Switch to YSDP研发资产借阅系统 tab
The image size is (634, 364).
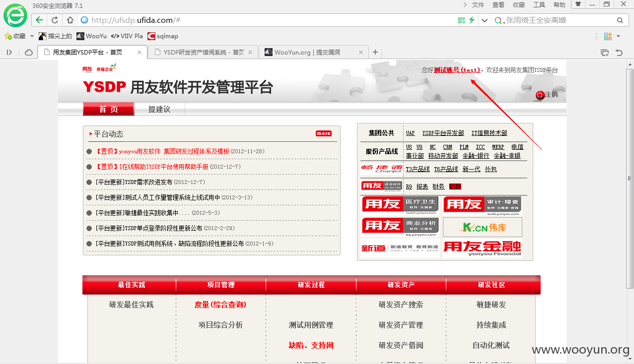[203, 52]
